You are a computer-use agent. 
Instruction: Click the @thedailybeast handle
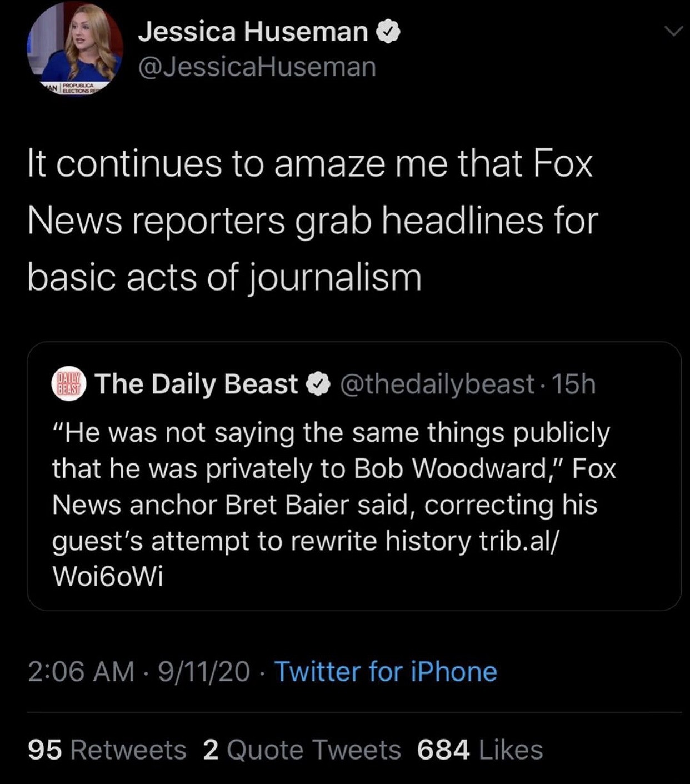(x=436, y=384)
